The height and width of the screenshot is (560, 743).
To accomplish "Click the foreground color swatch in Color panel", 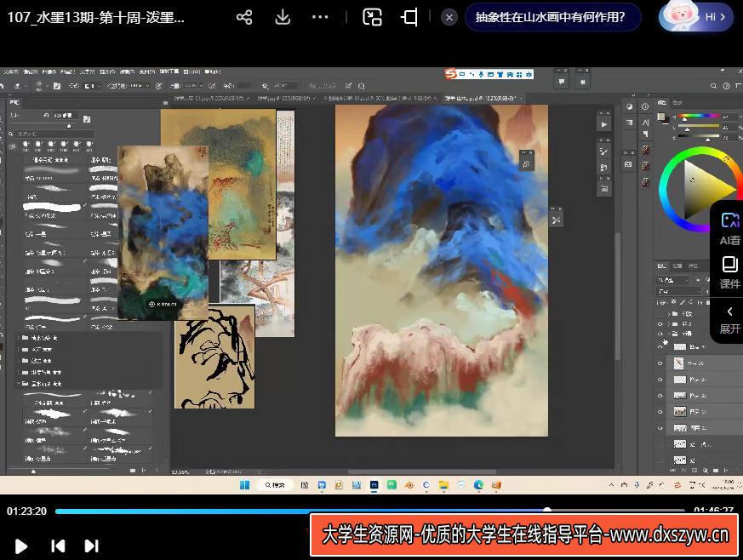I will pos(660,117).
